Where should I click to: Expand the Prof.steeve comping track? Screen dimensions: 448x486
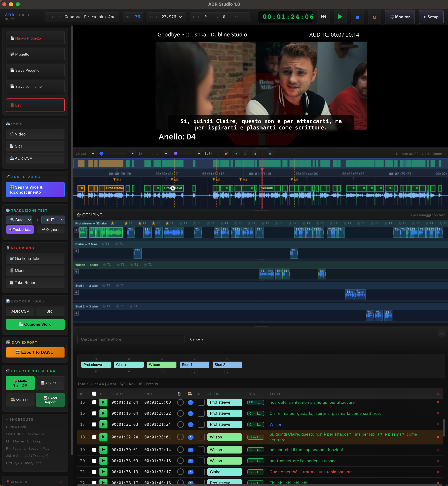[76, 230]
